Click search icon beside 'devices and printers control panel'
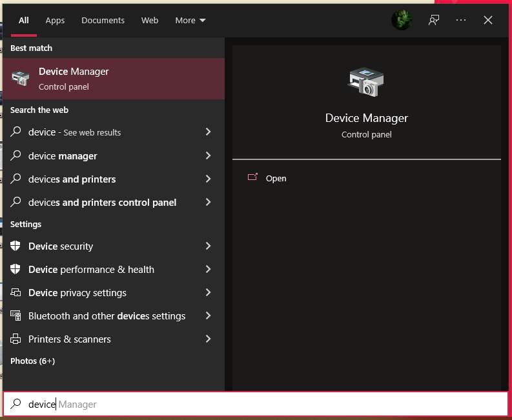The width and height of the screenshot is (512, 420). [15, 202]
